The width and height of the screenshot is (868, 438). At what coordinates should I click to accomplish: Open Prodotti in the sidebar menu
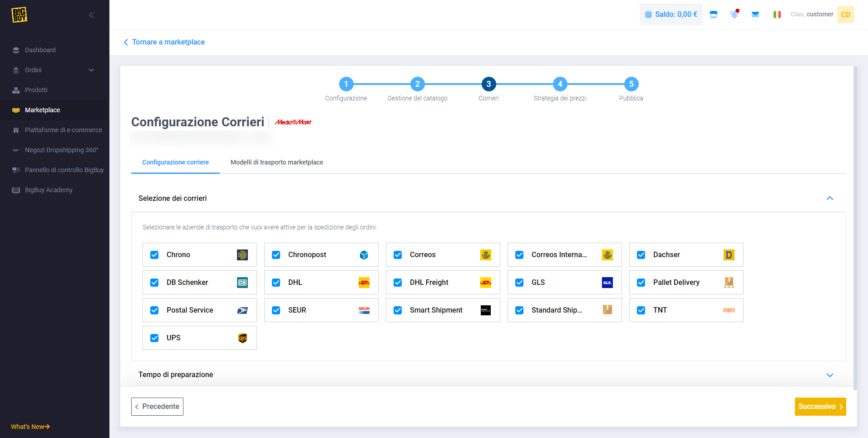pyautogui.click(x=36, y=90)
